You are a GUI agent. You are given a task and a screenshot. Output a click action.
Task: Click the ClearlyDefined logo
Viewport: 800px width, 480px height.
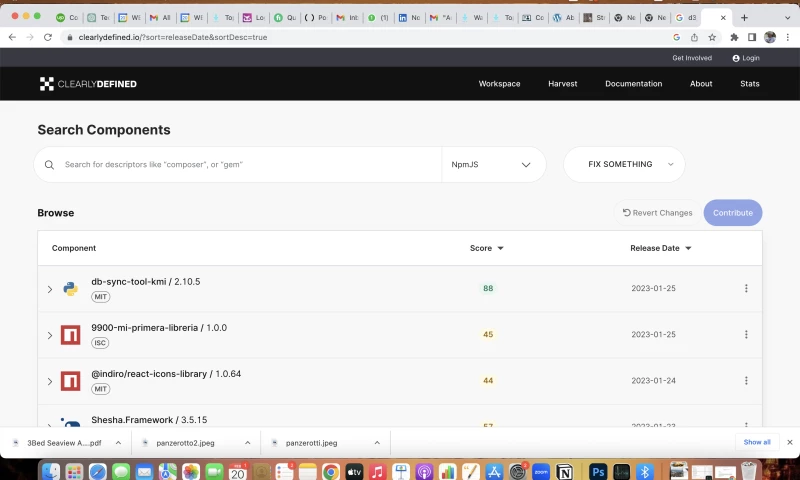click(88, 84)
